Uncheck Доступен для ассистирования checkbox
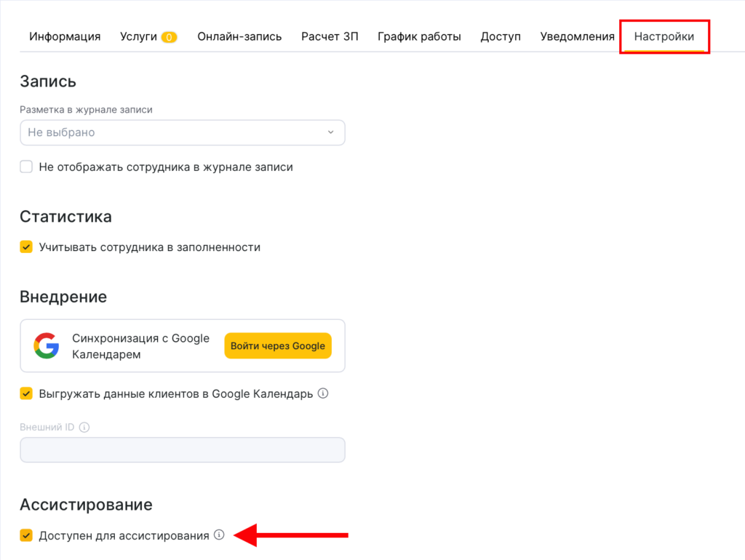The image size is (745, 560). [x=26, y=536]
